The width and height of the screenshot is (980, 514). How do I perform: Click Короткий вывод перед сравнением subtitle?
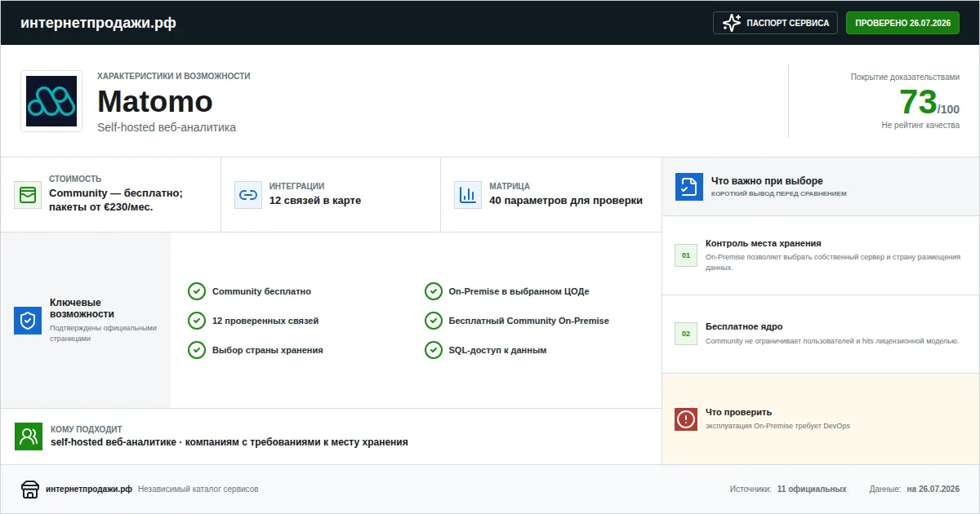coord(779,194)
